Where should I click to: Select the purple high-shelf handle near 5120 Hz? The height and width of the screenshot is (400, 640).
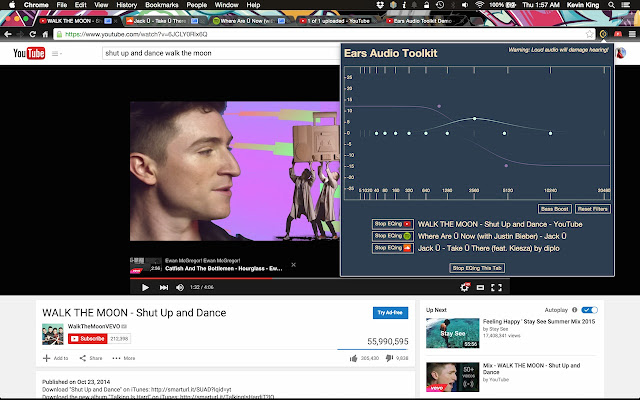pos(506,166)
